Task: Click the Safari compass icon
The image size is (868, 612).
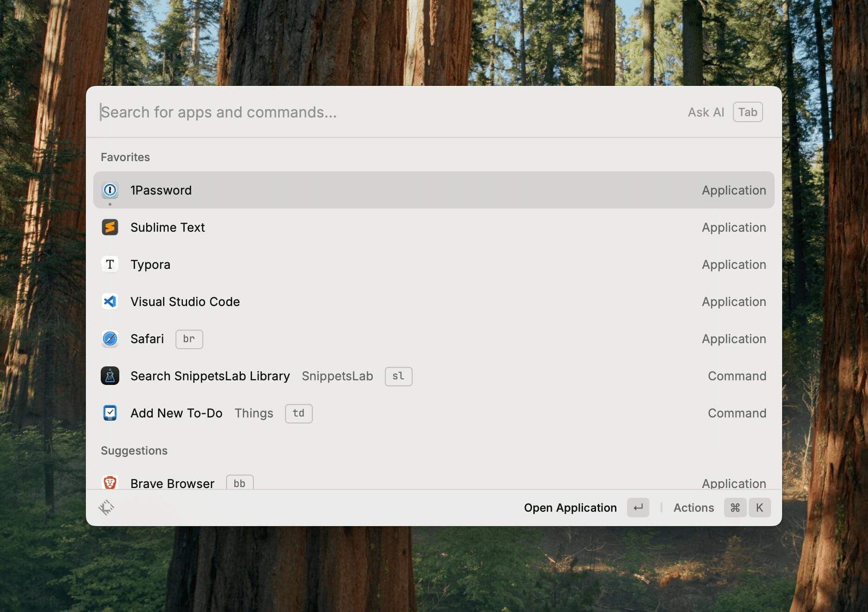Action: pyautogui.click(x=110, y=339)
